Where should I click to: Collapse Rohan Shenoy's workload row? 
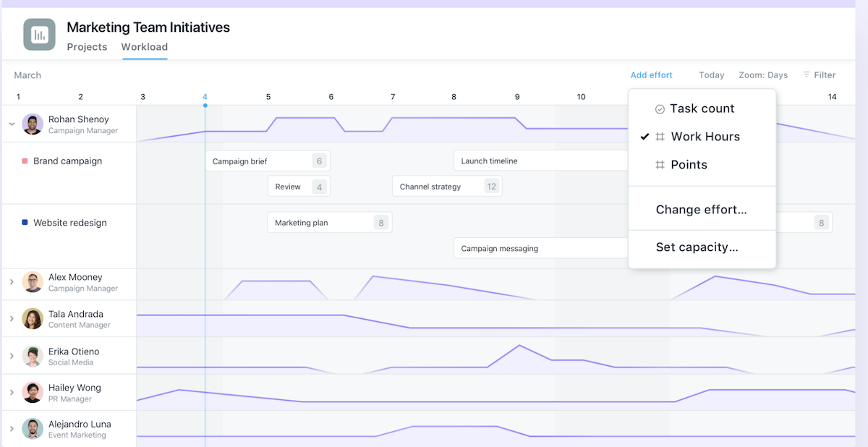pyautogui.click(x=12, y=124)
